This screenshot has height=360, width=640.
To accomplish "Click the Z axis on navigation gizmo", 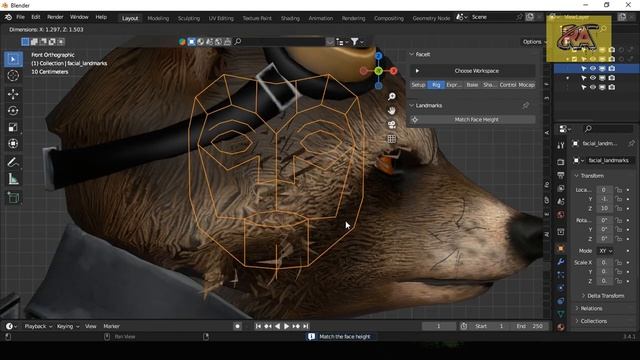I will point(378,56).
